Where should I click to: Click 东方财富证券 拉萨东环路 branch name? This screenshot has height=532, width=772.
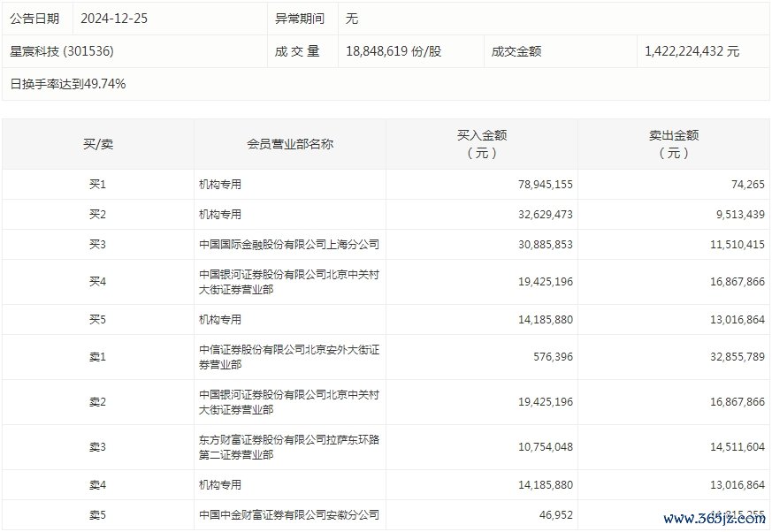(289, 447)
